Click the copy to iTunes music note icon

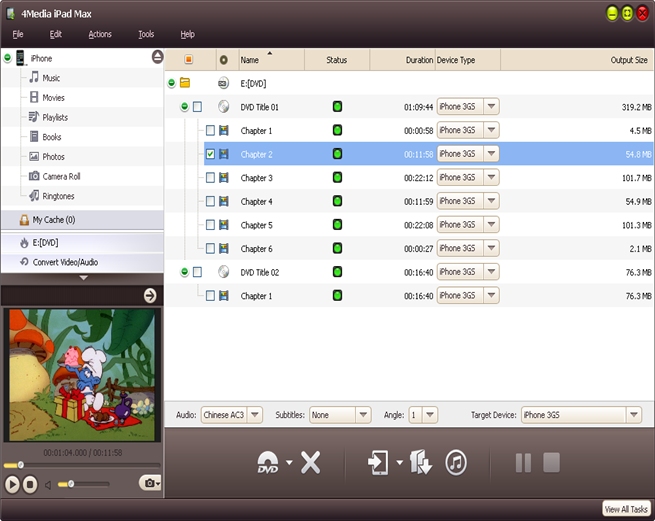click(456, 462)
